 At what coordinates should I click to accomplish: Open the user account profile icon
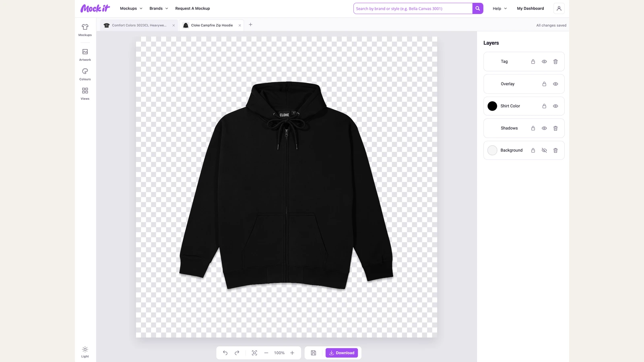coord(559,8)
